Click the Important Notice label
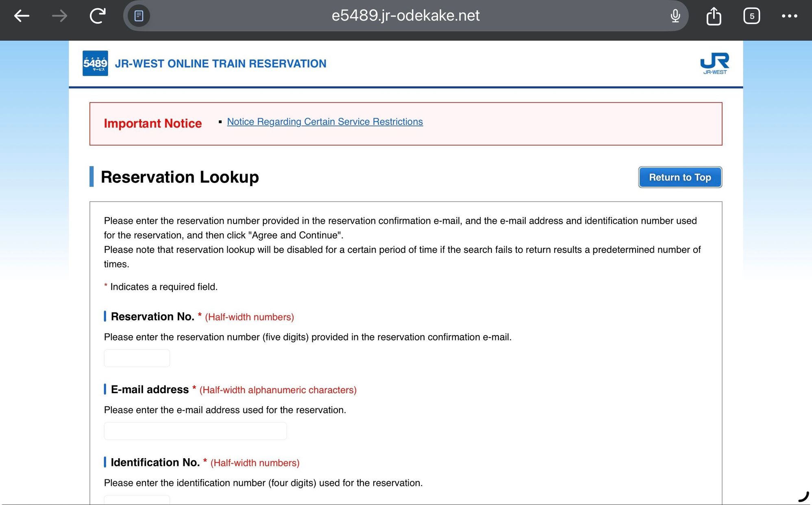812x505 pixels. coord(153,123)
